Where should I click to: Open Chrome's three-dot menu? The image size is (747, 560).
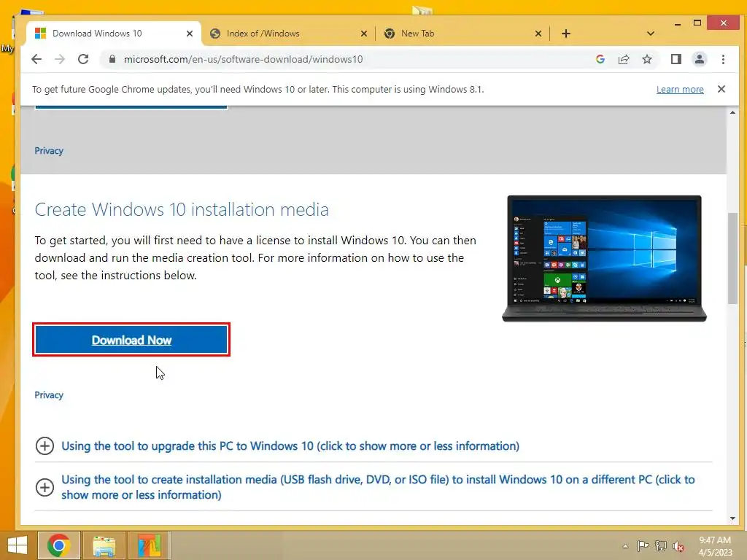pos(723,59)
